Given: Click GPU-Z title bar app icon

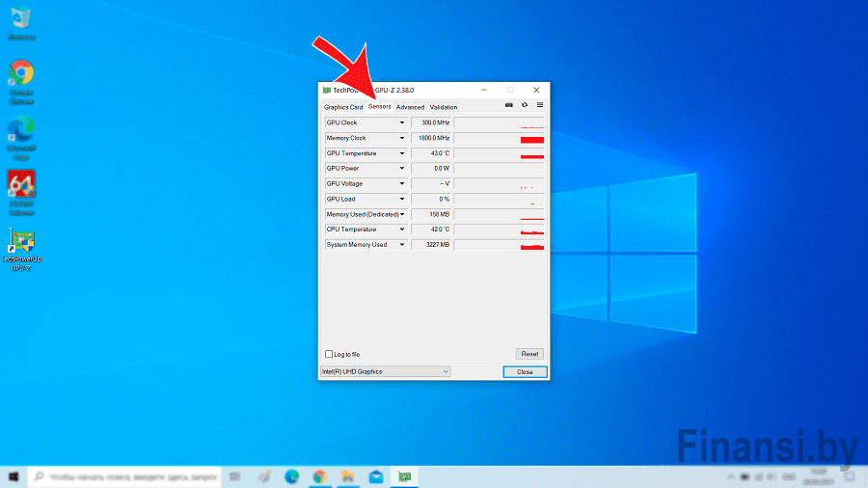Looking at the screenshot, I should coord(327,91).
